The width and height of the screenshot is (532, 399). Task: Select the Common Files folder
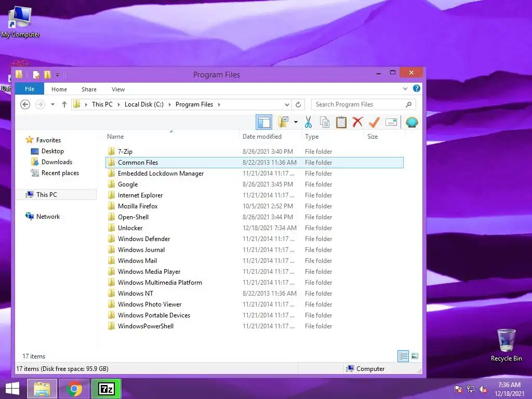[x=255, y=163]
